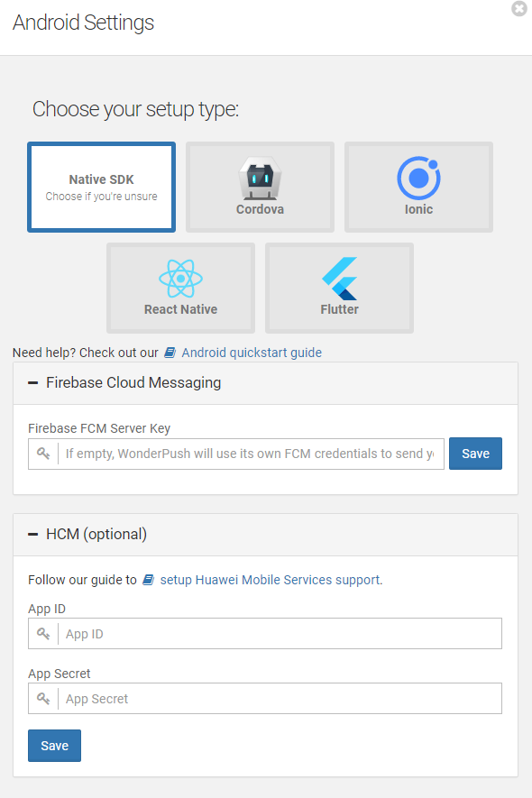532x798 pixels.
Task: Select the Flutter logo setup
Action: point(340,279)
